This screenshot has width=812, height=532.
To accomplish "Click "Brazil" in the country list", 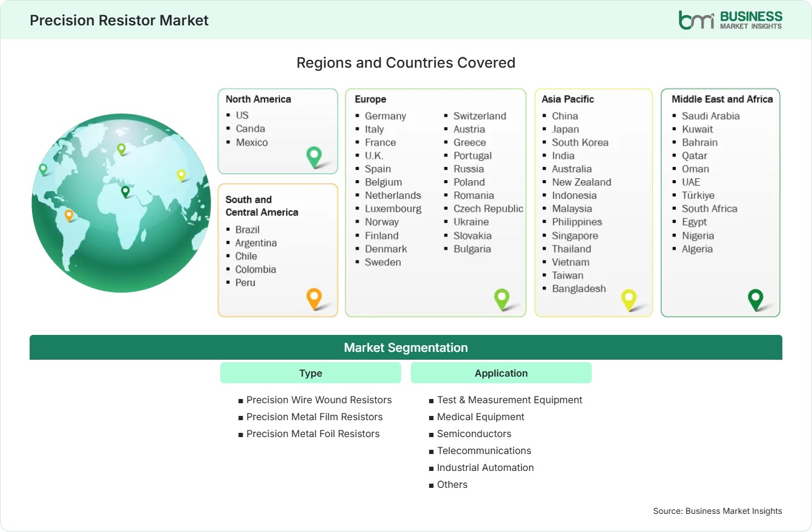I will pos(247,229).
